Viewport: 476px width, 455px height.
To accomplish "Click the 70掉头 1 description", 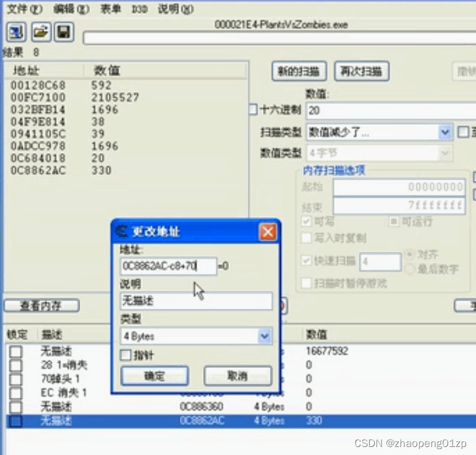I will [x=60, y=379].
